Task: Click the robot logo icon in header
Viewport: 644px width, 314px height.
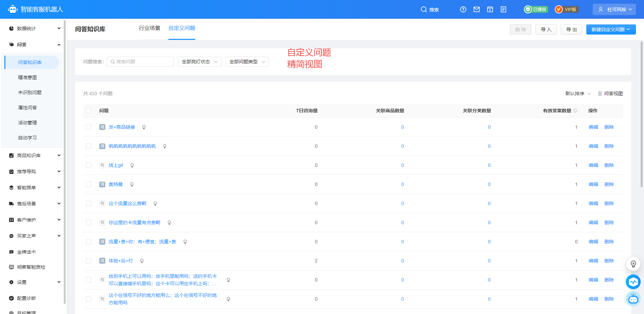Action: coord(13,9)
